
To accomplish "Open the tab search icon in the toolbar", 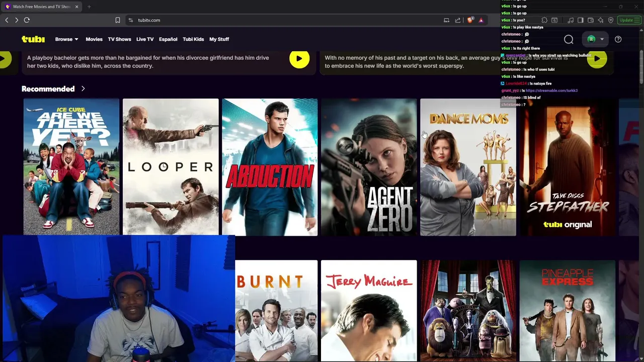I will pos(554,20).
